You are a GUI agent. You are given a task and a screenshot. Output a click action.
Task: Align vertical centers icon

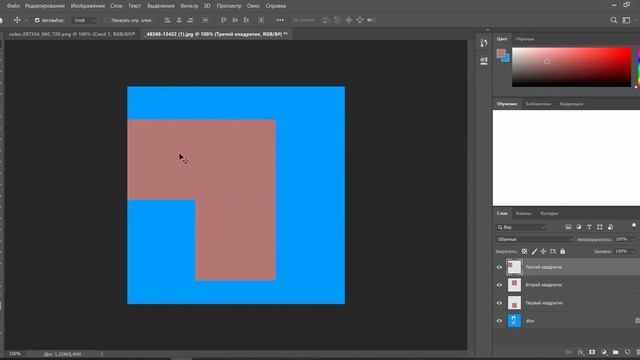click(x=235, y=20)
